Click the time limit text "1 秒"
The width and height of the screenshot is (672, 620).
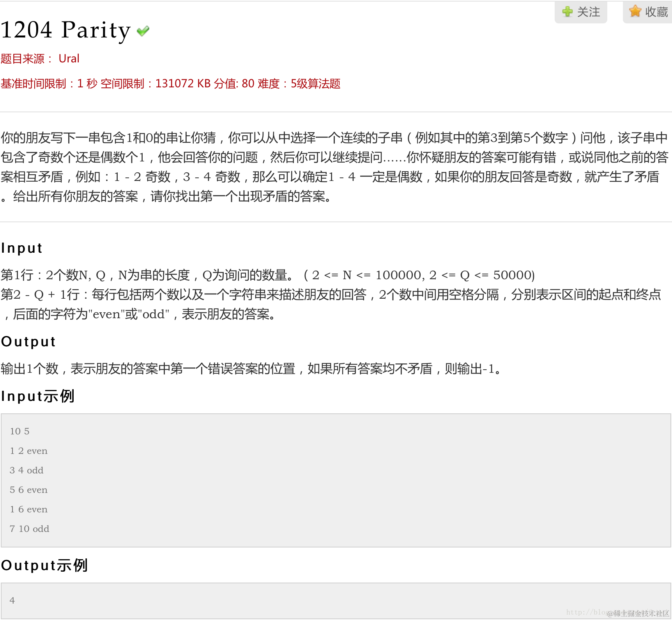[x=87, y=84]
